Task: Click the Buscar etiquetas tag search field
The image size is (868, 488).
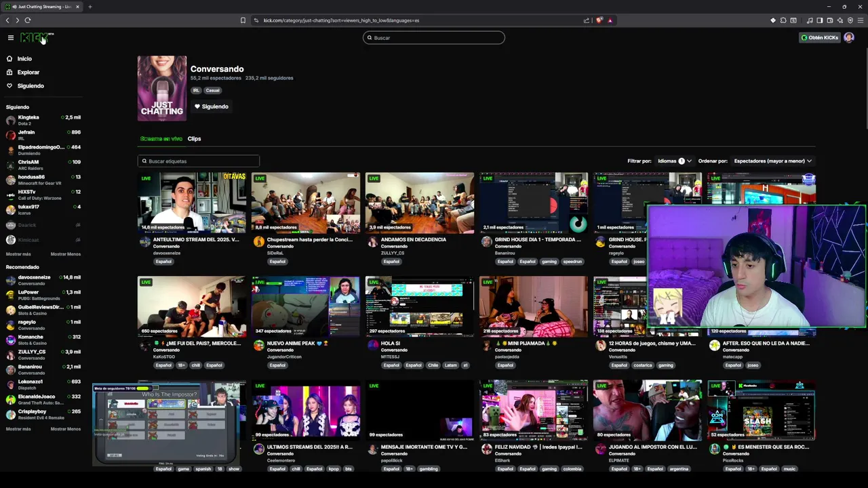Action: tap(199, 161)
